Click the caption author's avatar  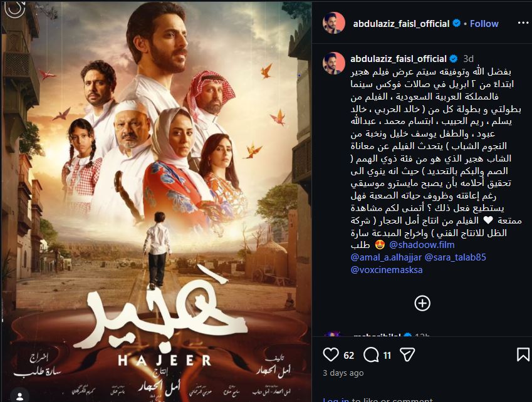[x=333, y=63]
